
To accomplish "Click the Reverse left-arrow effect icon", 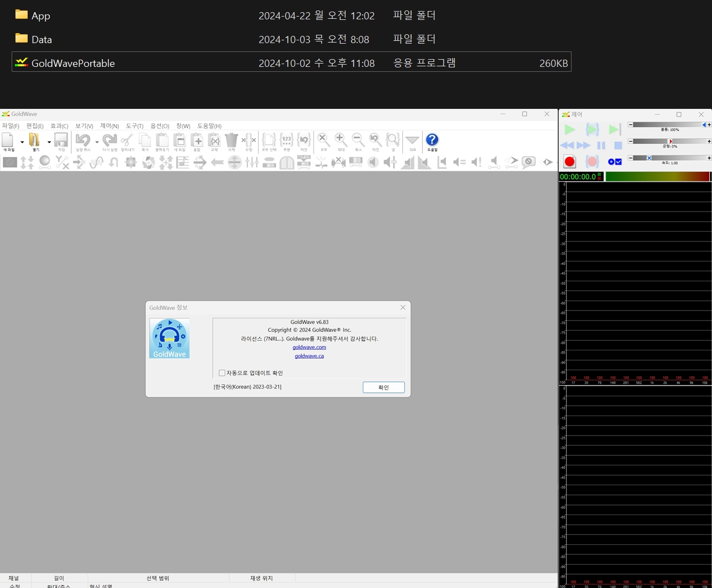I will [217, 162].
